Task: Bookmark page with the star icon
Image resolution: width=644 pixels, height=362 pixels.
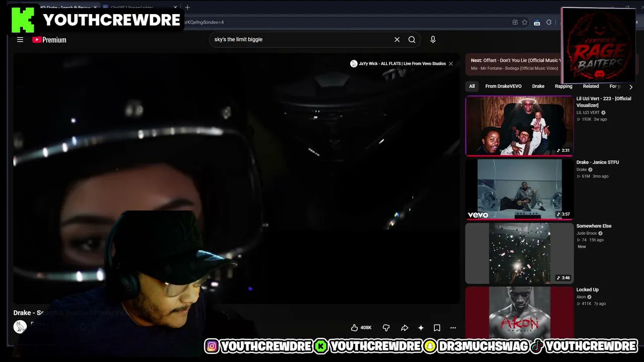Action: [525, 22]
